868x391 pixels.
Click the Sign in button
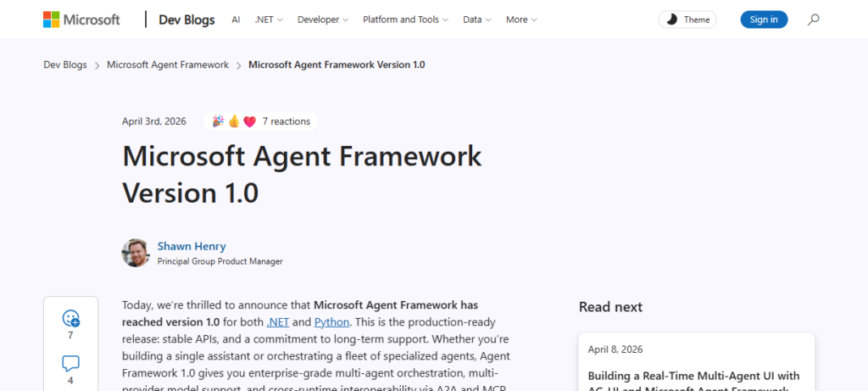764,20
